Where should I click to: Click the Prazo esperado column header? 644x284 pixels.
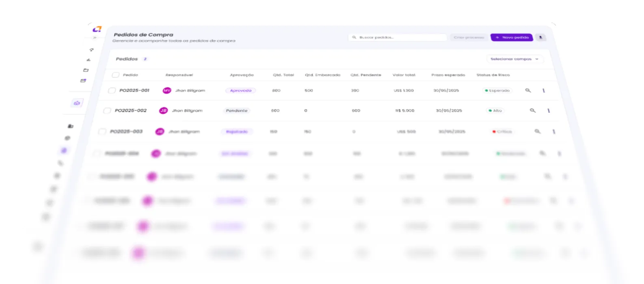click(448, 75)
